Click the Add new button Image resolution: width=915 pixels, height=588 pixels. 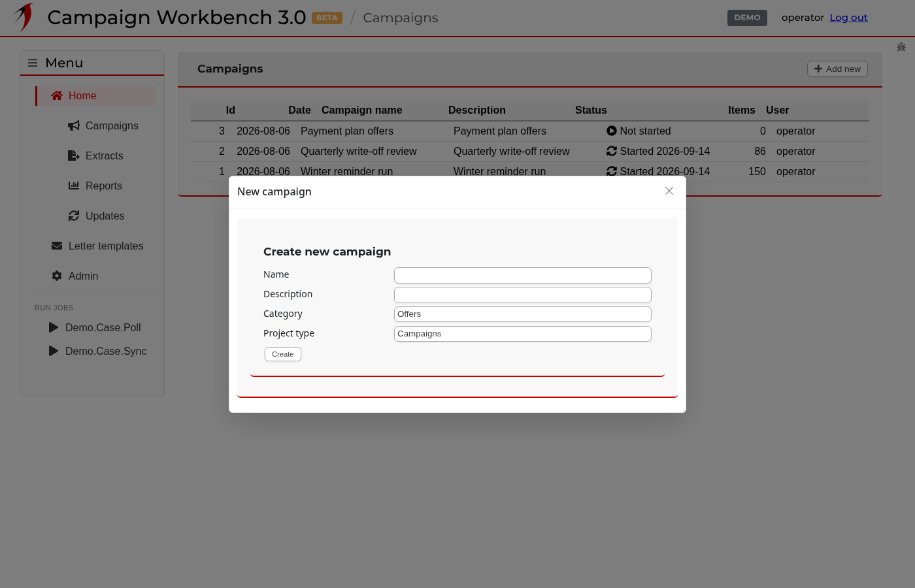(837, 69)
